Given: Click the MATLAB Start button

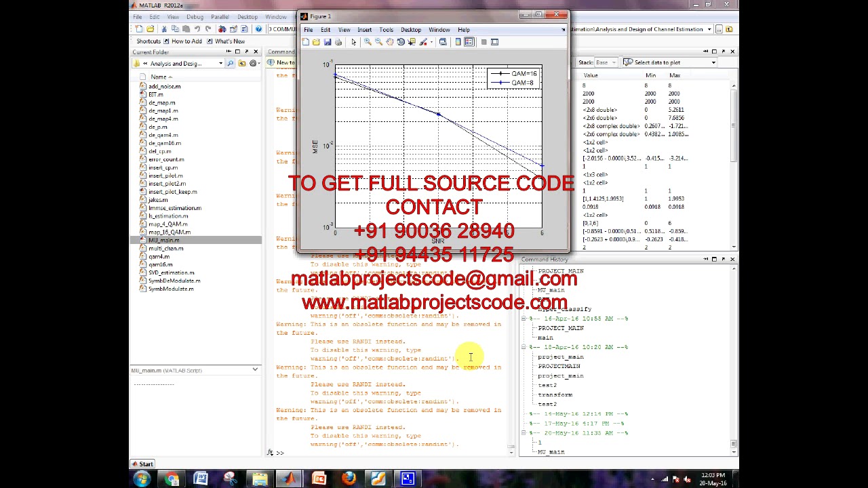Looking at the screenshot, I should pyautogui.click(x=143, y=464).
